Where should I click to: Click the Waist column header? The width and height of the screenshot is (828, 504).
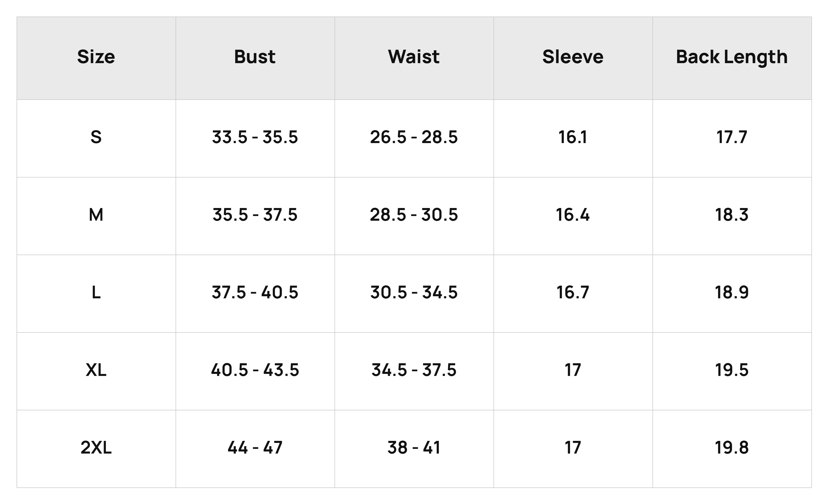click(x=414, y=56)
